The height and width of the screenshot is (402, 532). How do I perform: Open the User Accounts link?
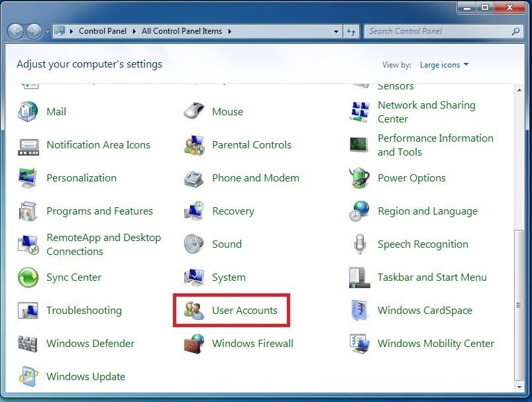(244, 310)
